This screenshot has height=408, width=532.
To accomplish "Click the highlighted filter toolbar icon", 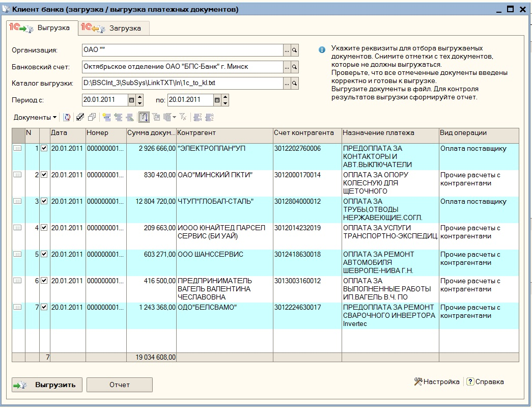I will coord(144,117).
